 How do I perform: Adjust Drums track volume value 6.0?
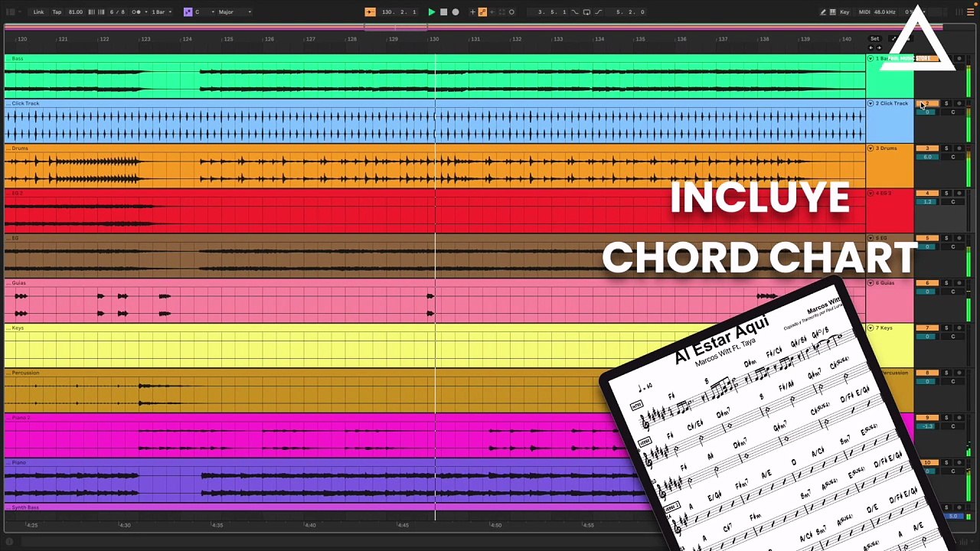pyautogui.click(x=927, y=157)
